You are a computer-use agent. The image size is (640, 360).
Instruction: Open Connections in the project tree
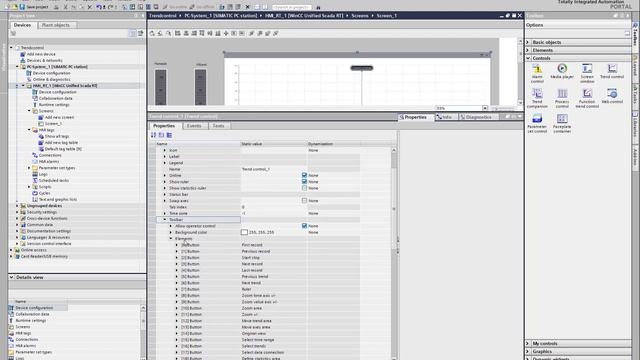click(x=50, y=155)
